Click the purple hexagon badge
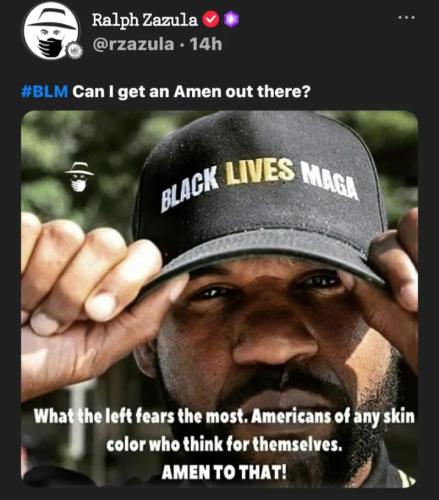The height and width of the screenshot is (500, 439). pyautogui.click(x=231, y=20)
